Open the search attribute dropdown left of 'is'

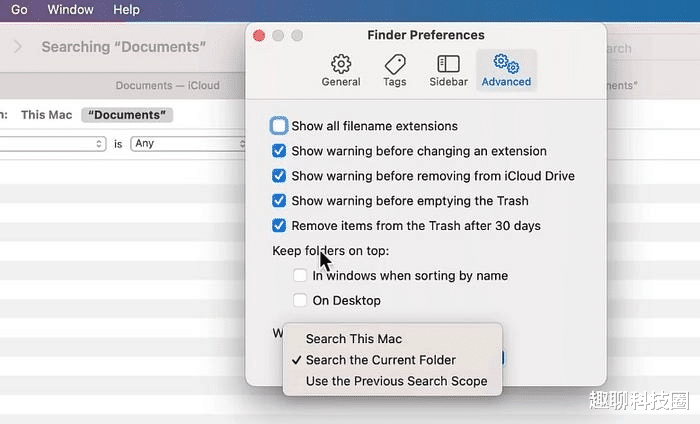(53, 144)
